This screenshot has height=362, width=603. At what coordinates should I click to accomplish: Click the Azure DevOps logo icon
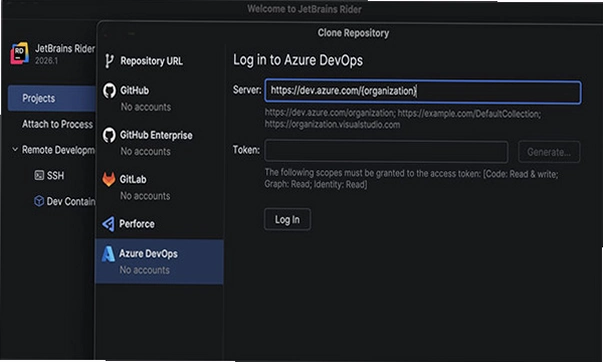coord(108,254)
